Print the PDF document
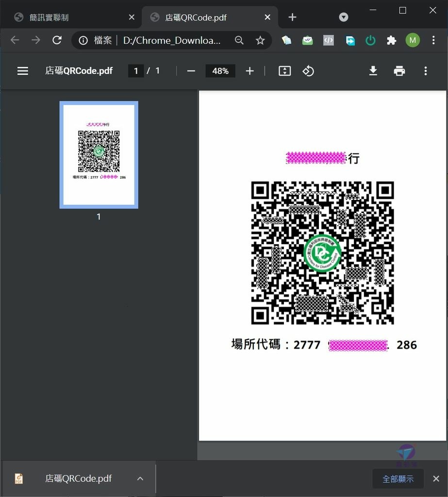This screenshot has height=497, width=448. click(399, 71)
